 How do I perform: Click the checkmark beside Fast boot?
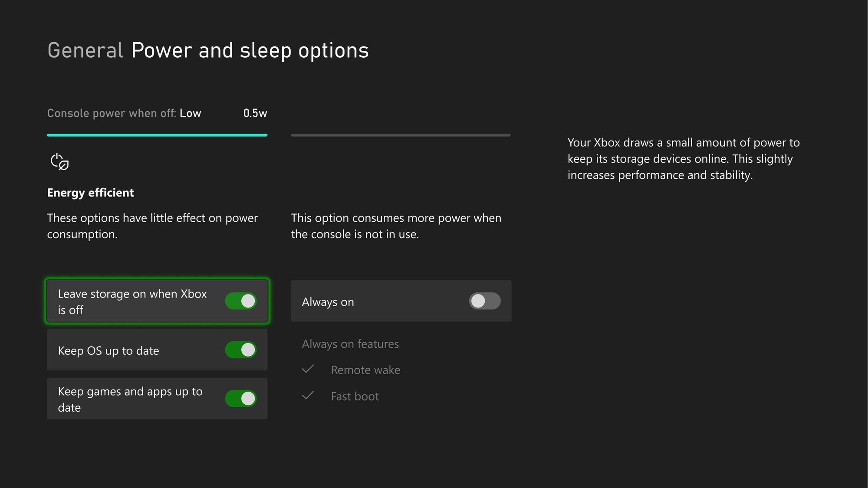point(308,396)
